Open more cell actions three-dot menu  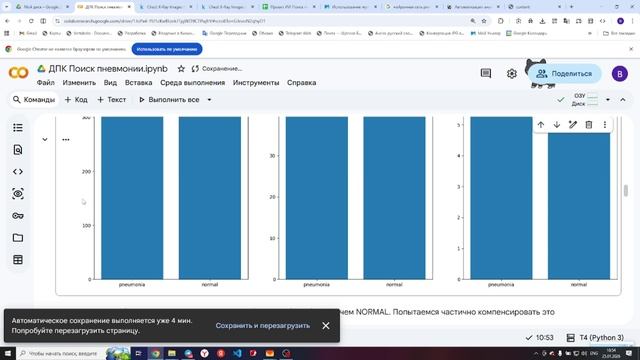[604, 125]
